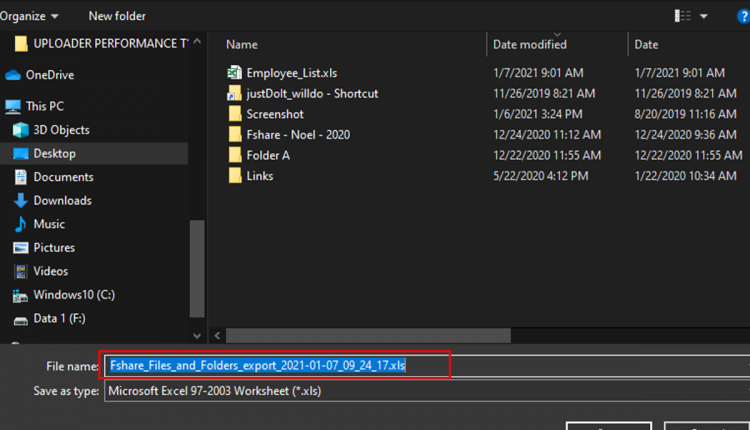Viewport: 750px width, 430px height.
Task: Select Pictures label in navigation pane
Action: (x=54, y=248)
